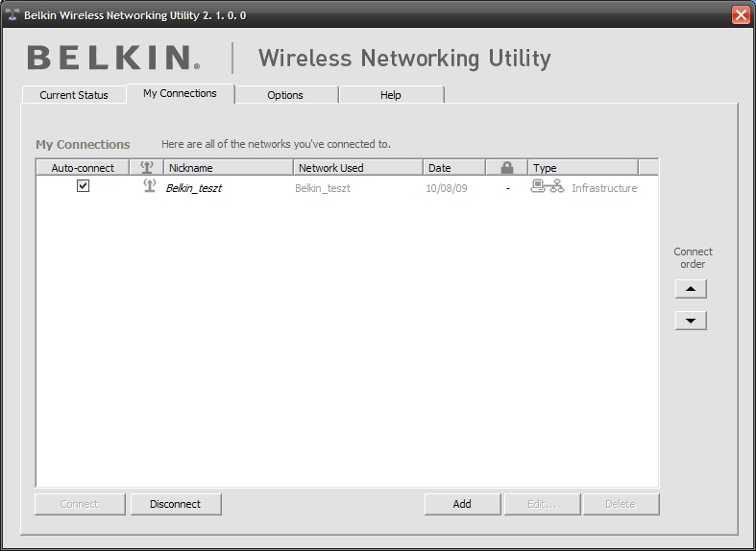This screenshot has height=551, width=756.
Task: Click the padlock security column header icon
Action: click(507, 168)
